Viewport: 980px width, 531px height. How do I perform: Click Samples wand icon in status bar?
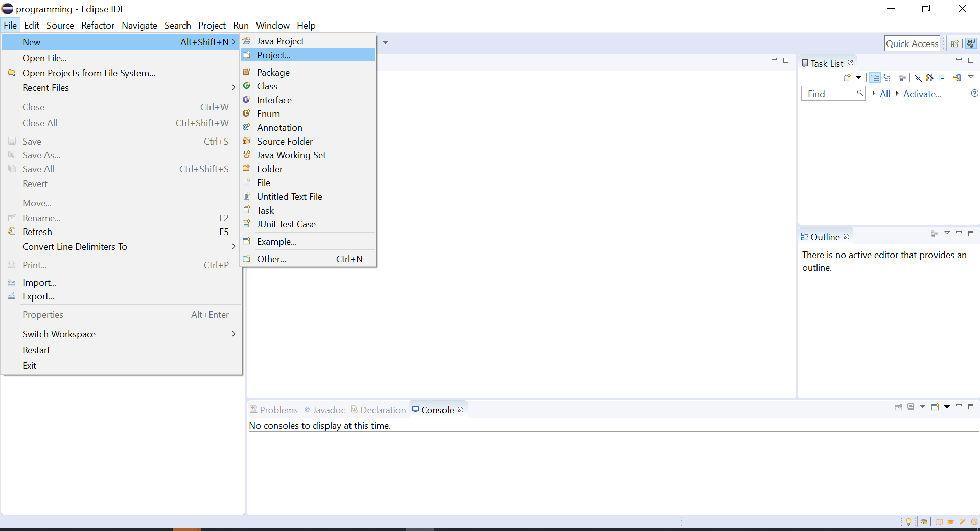point(962,522)
